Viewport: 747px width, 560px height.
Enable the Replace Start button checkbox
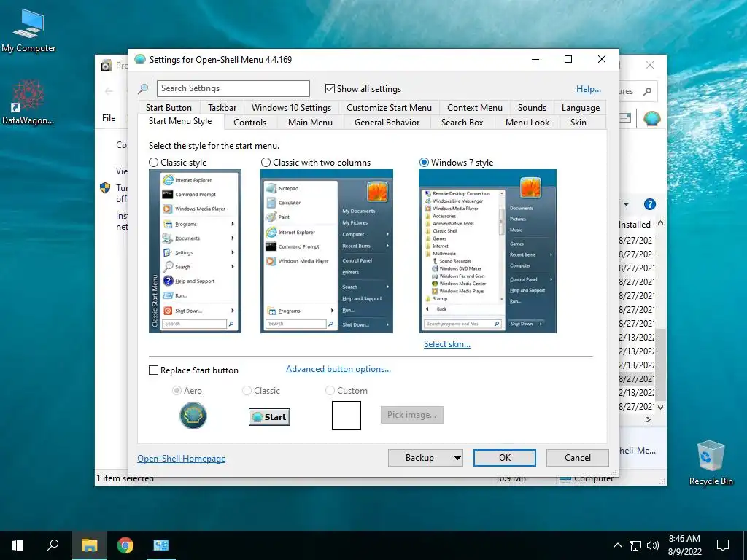(153, 370)
